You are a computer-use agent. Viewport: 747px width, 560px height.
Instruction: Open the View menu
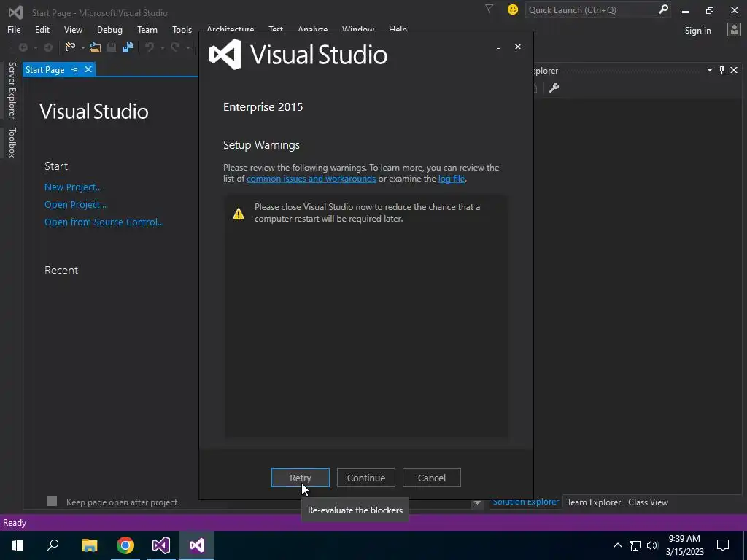[73, 29]
